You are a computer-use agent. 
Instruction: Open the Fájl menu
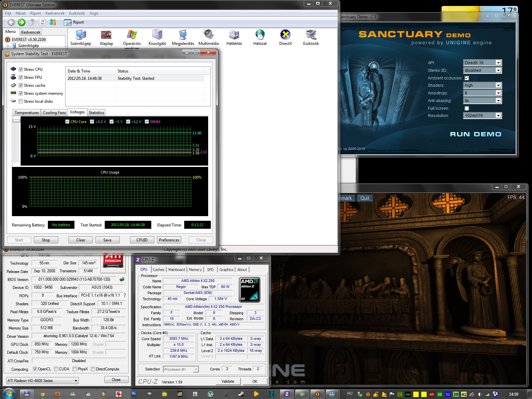coord(8,13)
